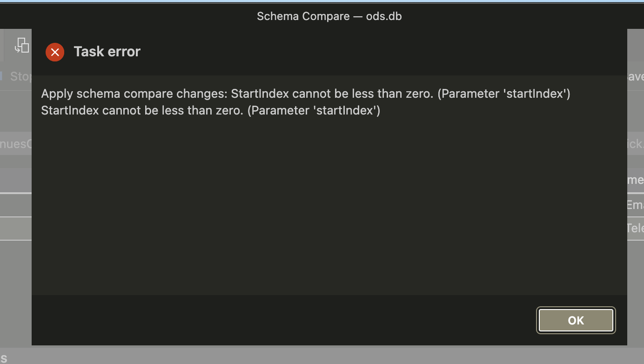This screenshot has height=364, width=644.
Task: Click the blue strip at the very top
Action: tap(322, 2)
